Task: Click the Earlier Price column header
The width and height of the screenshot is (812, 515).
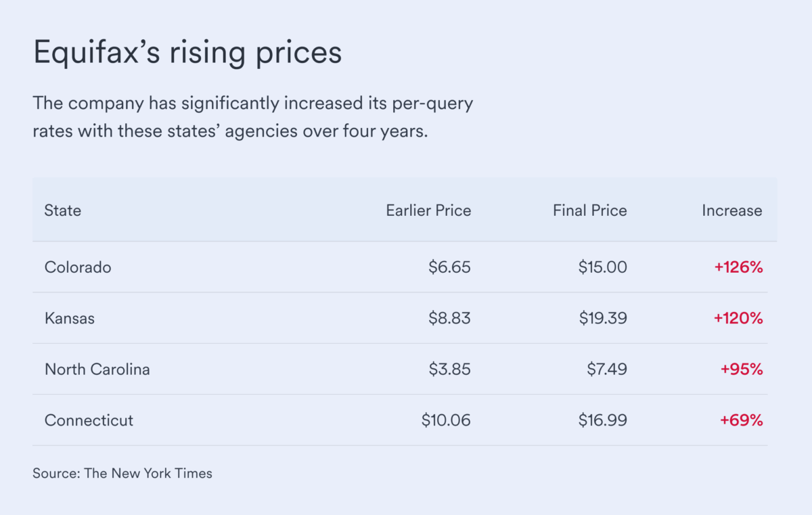Action: (x=428, y=210)
